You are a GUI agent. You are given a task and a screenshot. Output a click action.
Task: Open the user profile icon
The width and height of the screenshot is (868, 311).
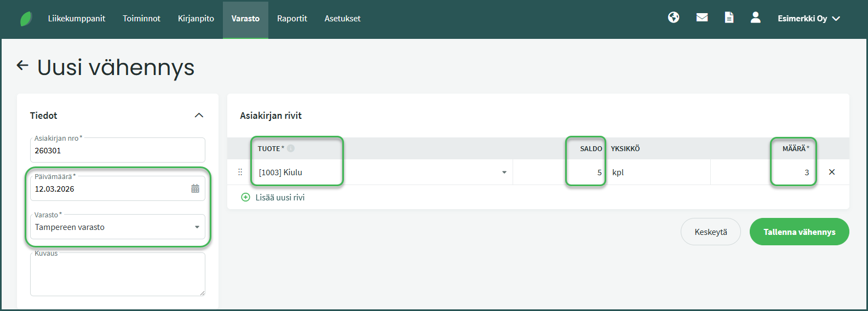756,18
